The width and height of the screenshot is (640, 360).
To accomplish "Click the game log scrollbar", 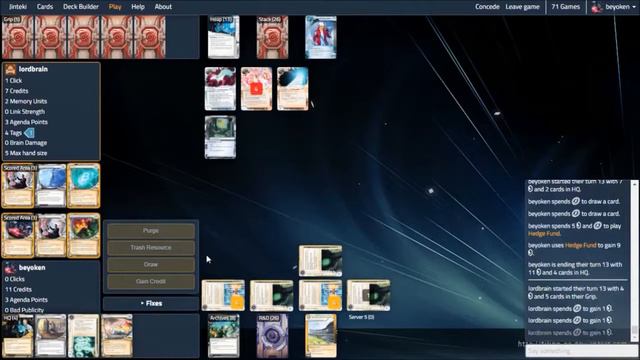I will pos(634,260).
